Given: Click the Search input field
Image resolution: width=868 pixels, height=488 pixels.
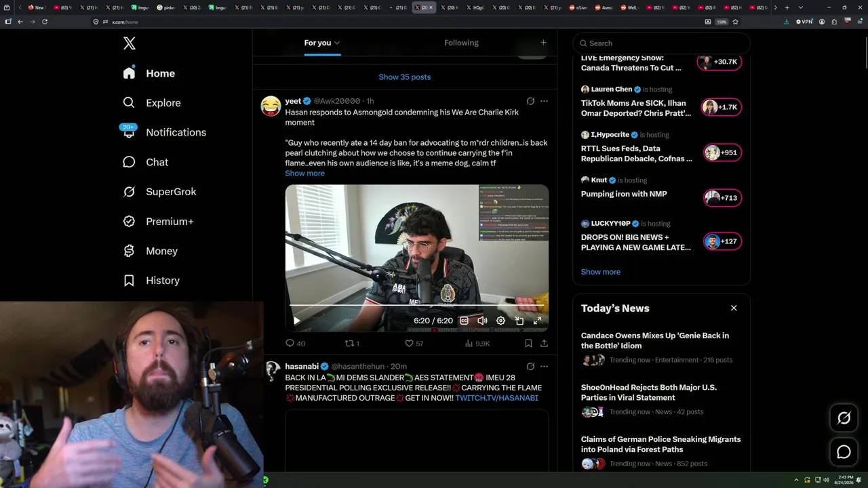Looking at the screenshot, I should coord(662,43).
